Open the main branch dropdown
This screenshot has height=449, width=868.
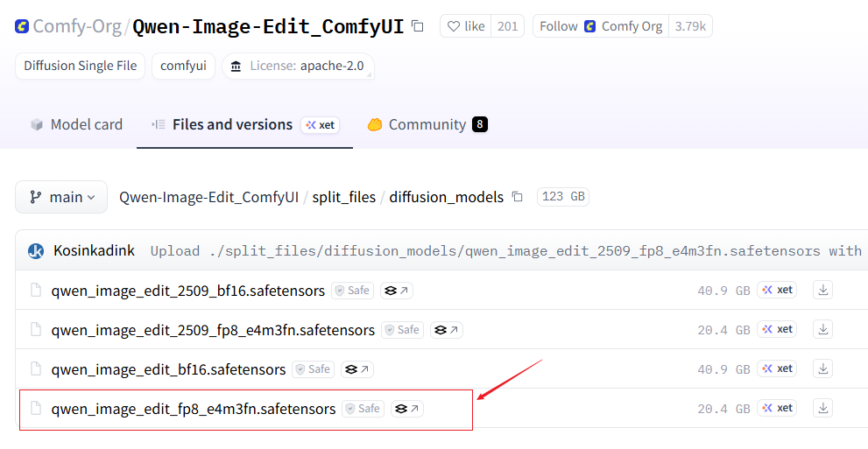[x=61, y=197]
